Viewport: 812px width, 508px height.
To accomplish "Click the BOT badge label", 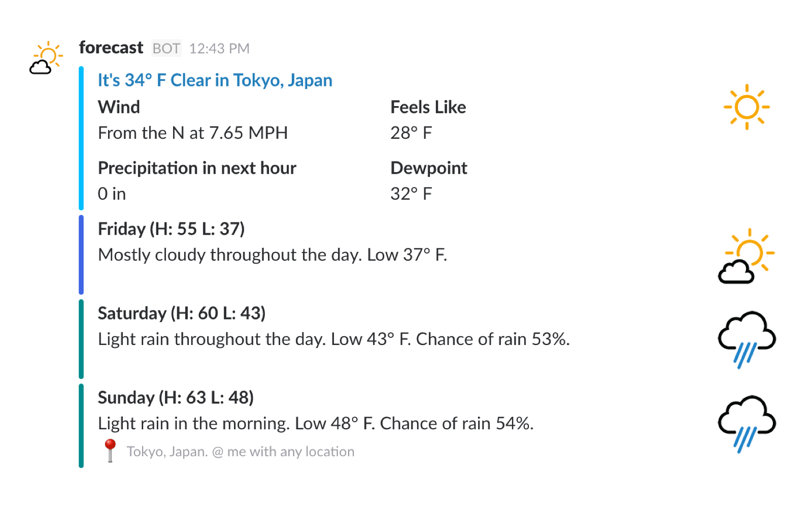I will (166, 49).
